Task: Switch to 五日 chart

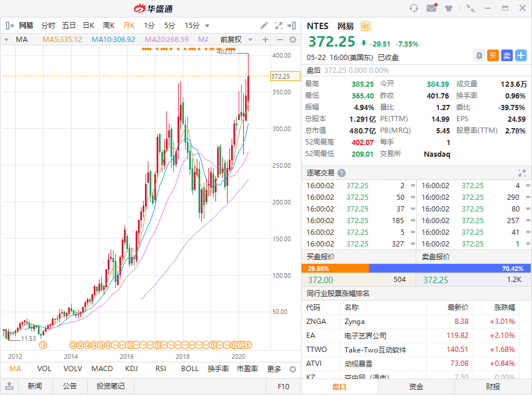Action: click(x=69, y=26)
